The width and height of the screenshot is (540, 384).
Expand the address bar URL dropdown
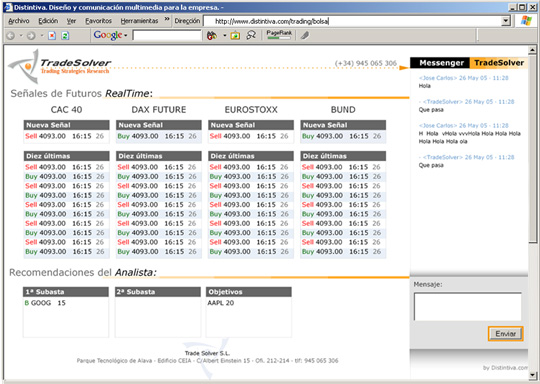(506, 21)
